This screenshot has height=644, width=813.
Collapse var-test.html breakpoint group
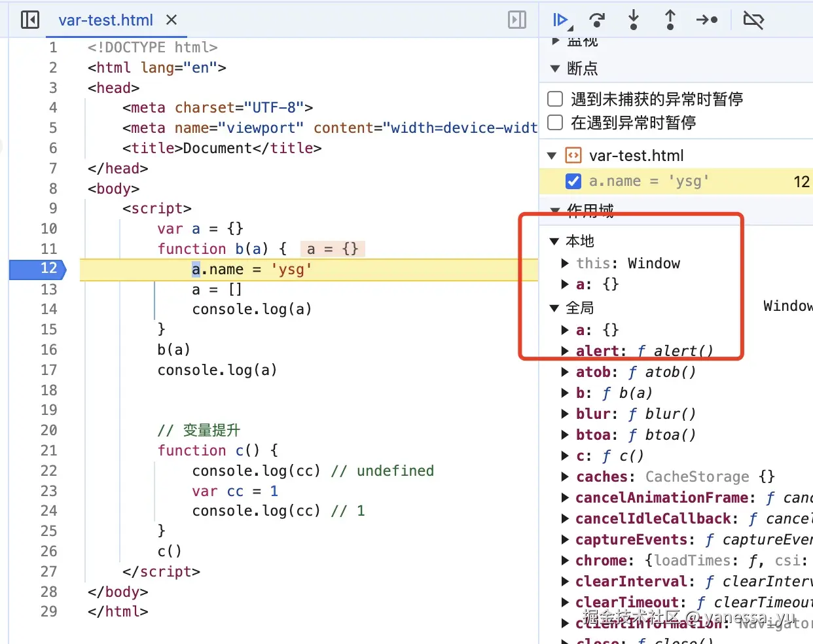coord(552,156)
